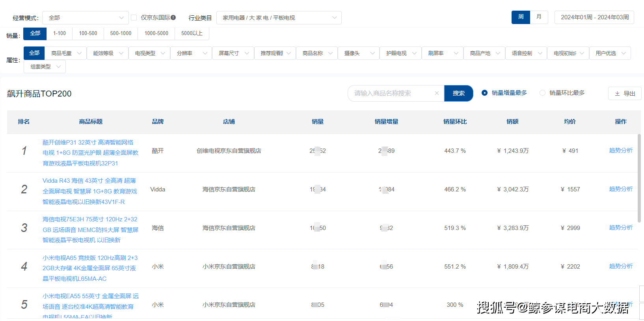Open 趋势分析 for the 海信电视75E3H row
The height and width of the screenshot is (321, 644).
[621, 228]
